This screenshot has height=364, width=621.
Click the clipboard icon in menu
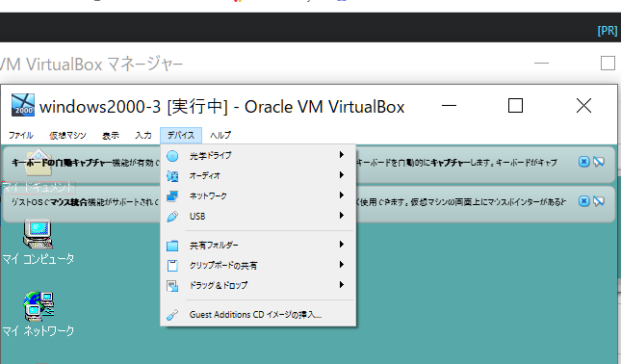(x=172, y=266)
